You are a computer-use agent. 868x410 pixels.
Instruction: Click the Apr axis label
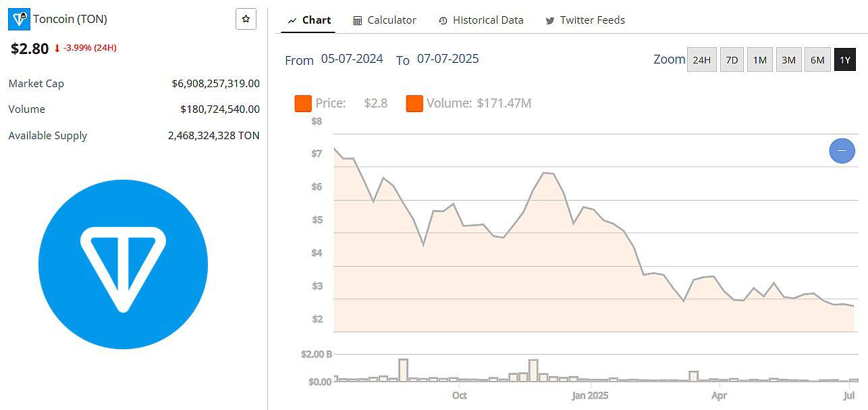click(719, 395)
